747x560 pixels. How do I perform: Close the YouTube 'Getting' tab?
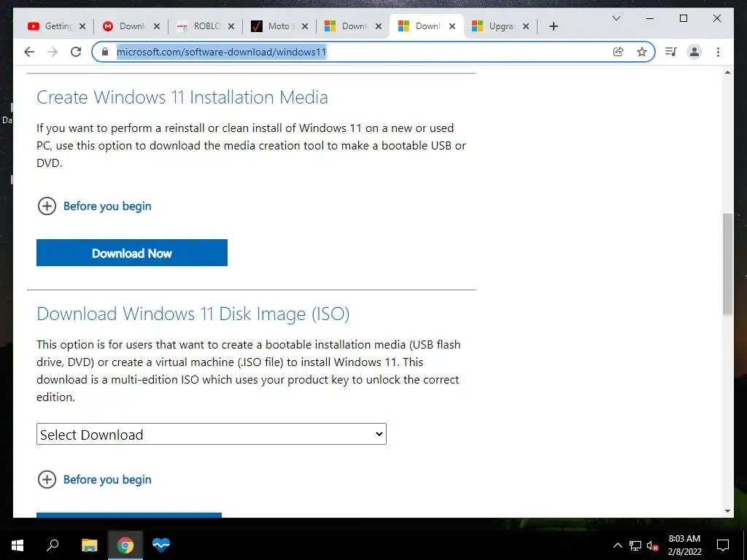point(82,26)
